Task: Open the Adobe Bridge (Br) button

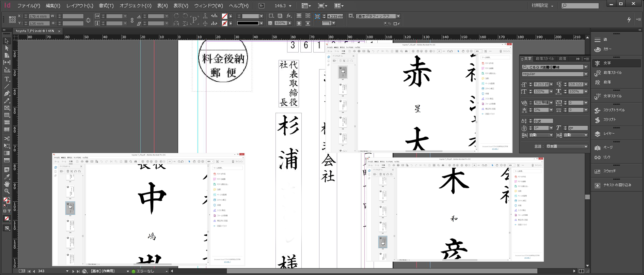Action: click(x=261, y=6)
